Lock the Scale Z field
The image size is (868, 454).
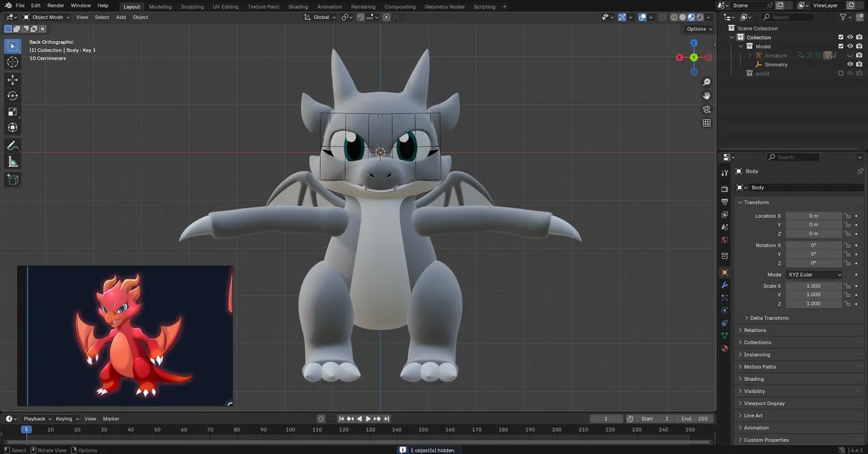(x=847, y=304)
